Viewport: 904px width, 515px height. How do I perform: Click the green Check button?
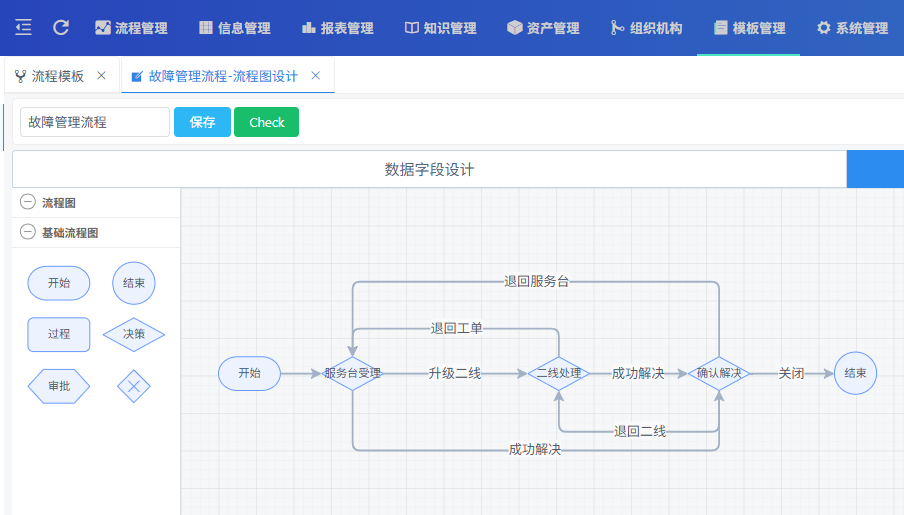coord(266,122)
